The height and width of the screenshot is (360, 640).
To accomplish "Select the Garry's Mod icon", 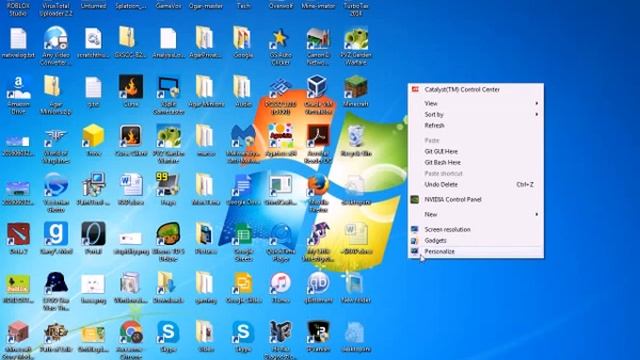I will (56, 234).
